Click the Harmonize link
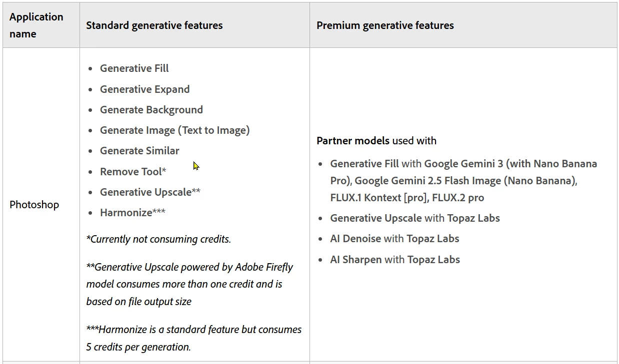 point(126,213)
